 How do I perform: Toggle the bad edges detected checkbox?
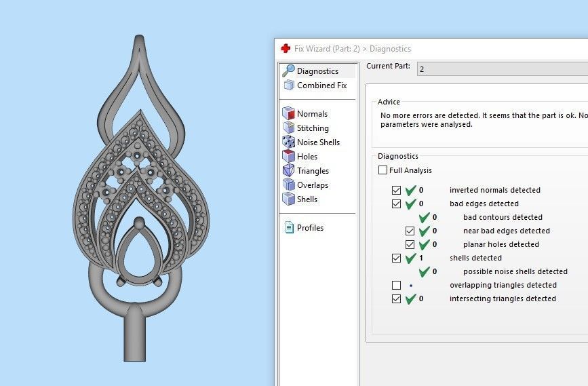click(397, 204)
